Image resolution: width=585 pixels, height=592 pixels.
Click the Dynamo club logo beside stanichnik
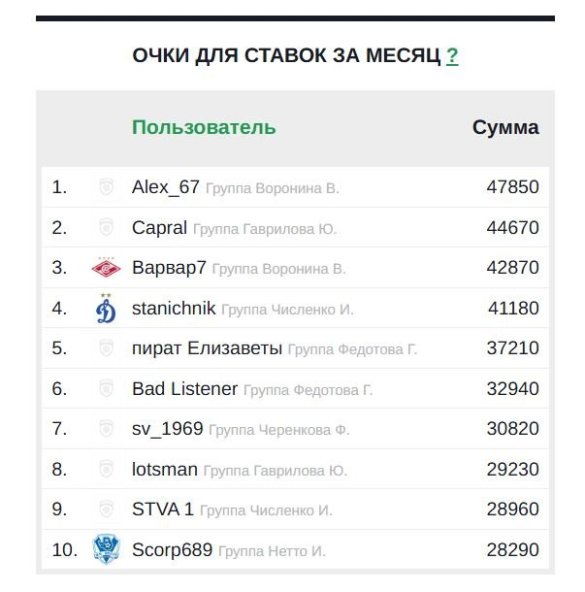coord(106,308)
